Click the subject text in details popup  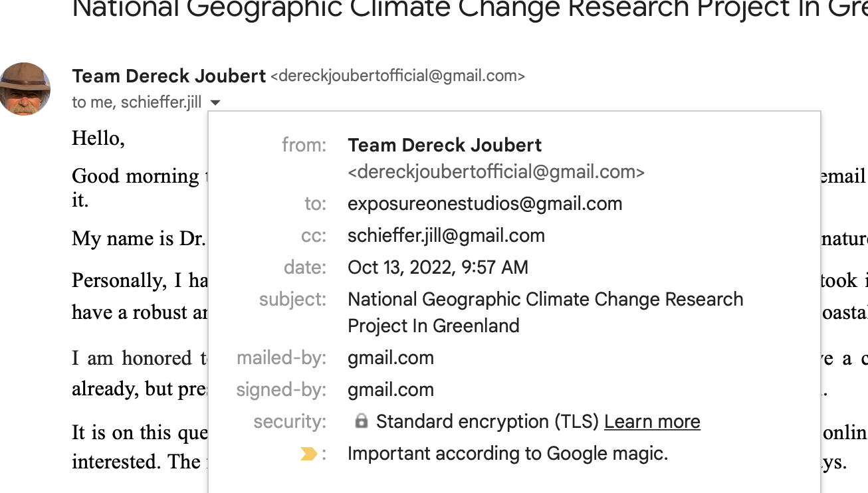click(x=545, y=300)
